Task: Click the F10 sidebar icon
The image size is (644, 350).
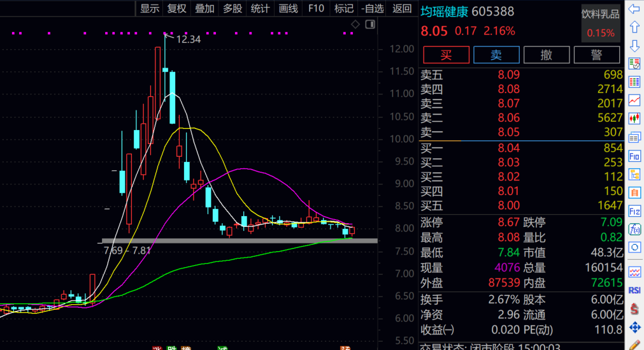Action: pyautogui.click(x=634, y=156)
